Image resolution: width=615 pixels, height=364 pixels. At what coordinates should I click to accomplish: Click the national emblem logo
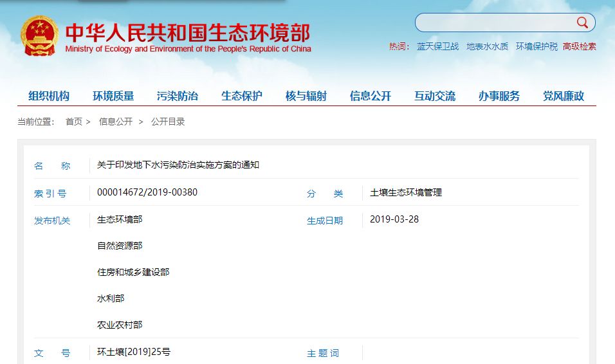[40, 37]
